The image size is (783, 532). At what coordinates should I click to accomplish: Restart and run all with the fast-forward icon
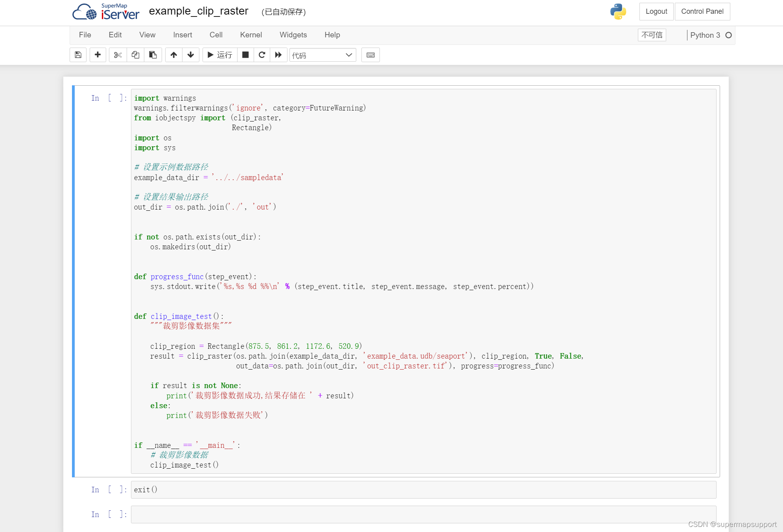point(278,55)
